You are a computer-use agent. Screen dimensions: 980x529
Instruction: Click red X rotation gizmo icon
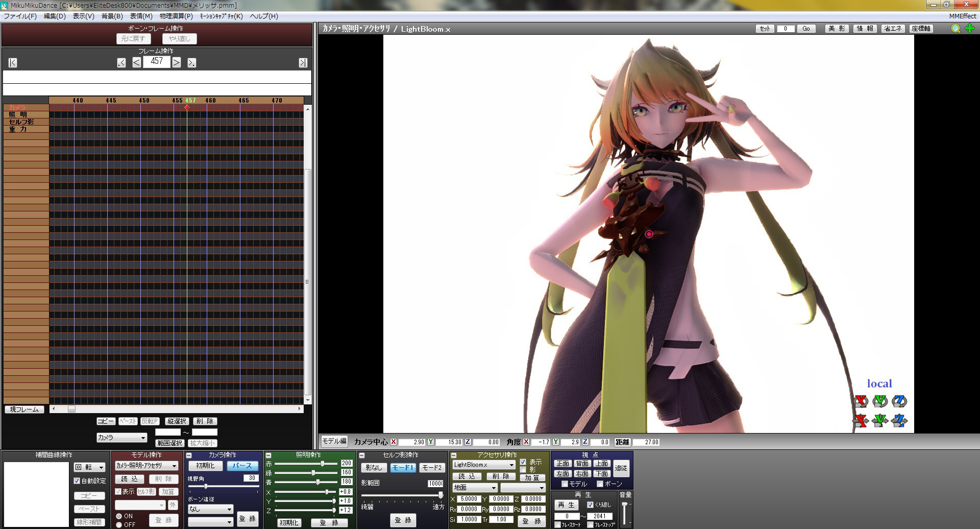point(861,401)
